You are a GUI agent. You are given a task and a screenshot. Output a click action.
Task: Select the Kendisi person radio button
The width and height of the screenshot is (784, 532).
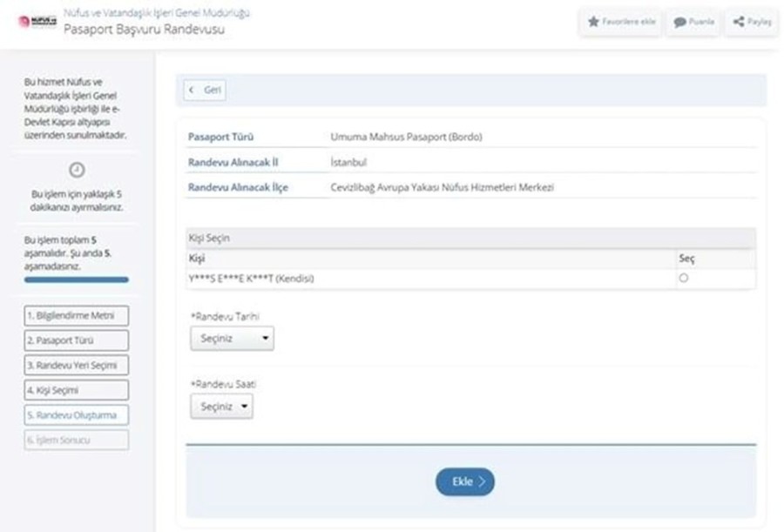(x=683, y=279)
